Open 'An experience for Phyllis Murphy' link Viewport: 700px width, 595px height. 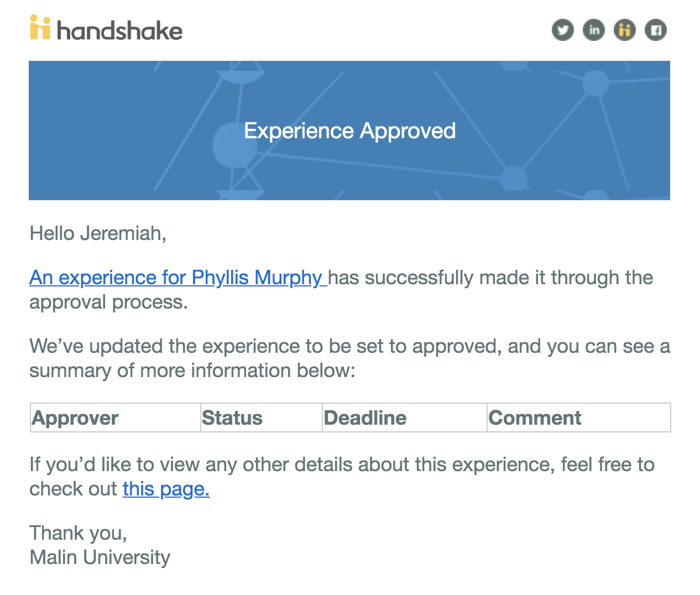coord(178,278)
